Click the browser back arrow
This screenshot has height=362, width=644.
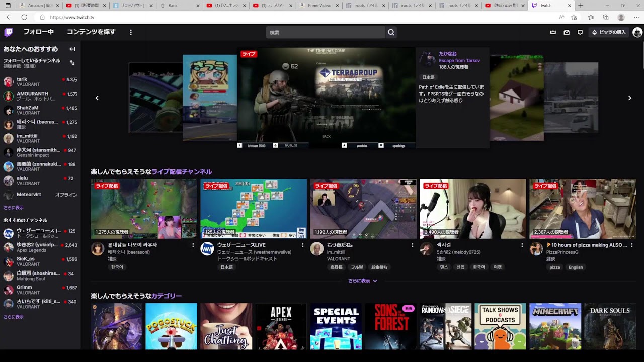coord(9,17)
